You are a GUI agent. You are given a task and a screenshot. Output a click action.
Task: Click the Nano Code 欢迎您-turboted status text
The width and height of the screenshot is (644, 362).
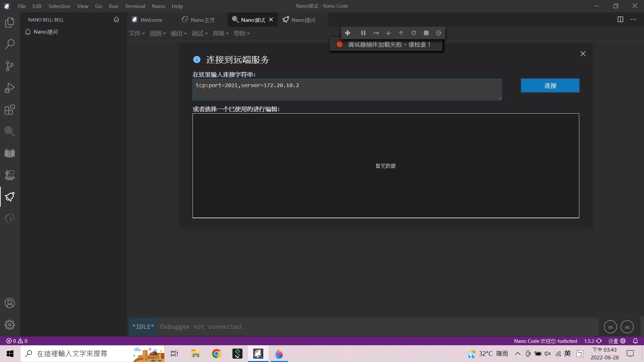coord(545,341)
